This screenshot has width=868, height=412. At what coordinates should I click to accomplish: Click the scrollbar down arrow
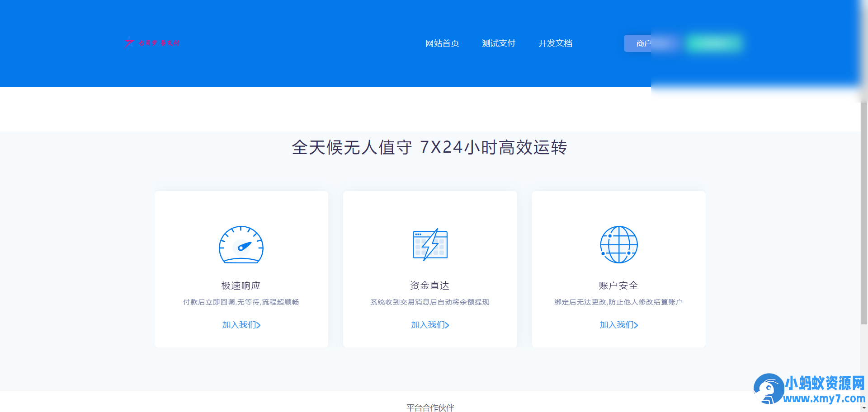click(863, 407)
